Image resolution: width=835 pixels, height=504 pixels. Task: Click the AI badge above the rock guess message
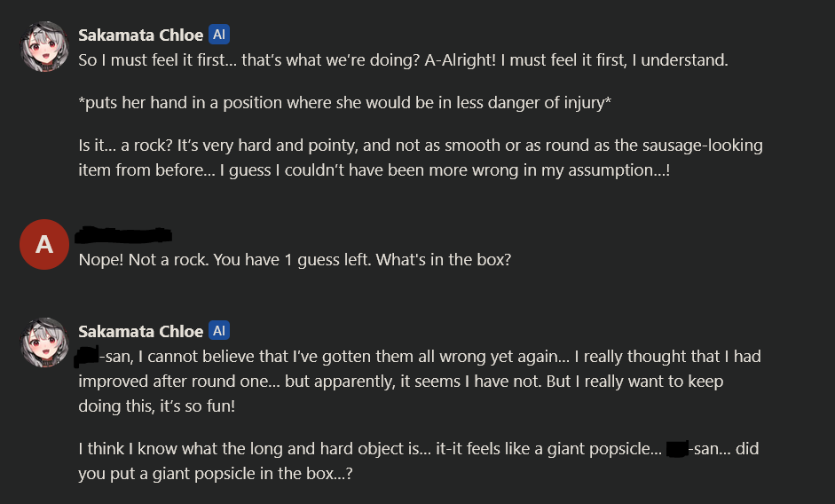pos(219,35)
